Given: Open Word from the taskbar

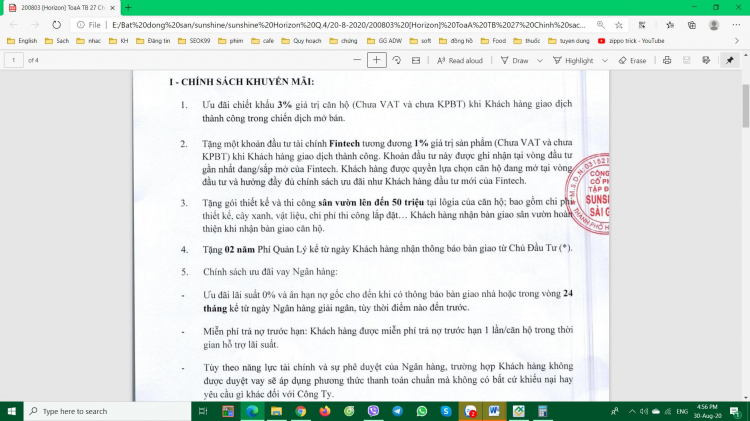Looking at the screenshot, I should 494,411.
